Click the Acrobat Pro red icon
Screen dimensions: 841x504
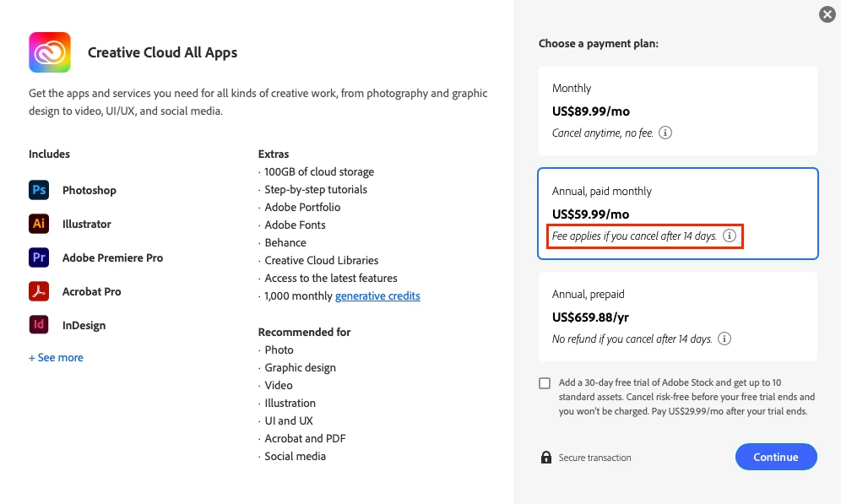[39, 291]
